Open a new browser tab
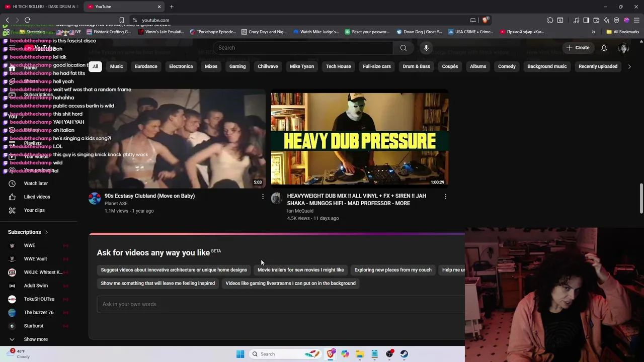The width and height of the screenshot is (644, 362). click(172, 7)
